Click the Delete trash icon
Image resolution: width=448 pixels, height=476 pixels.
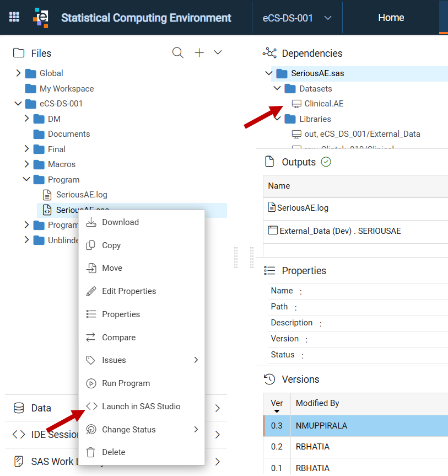coord(91,452)
